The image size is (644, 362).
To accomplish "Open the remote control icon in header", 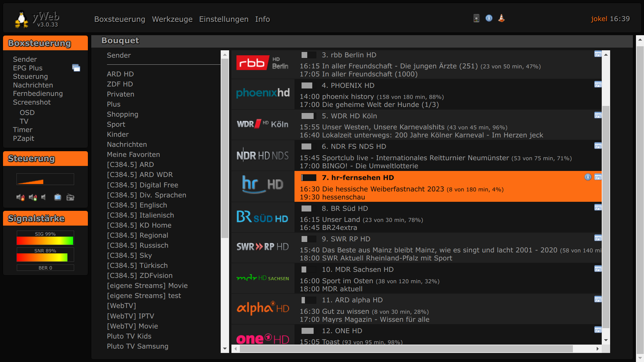I will pos(476,18).
